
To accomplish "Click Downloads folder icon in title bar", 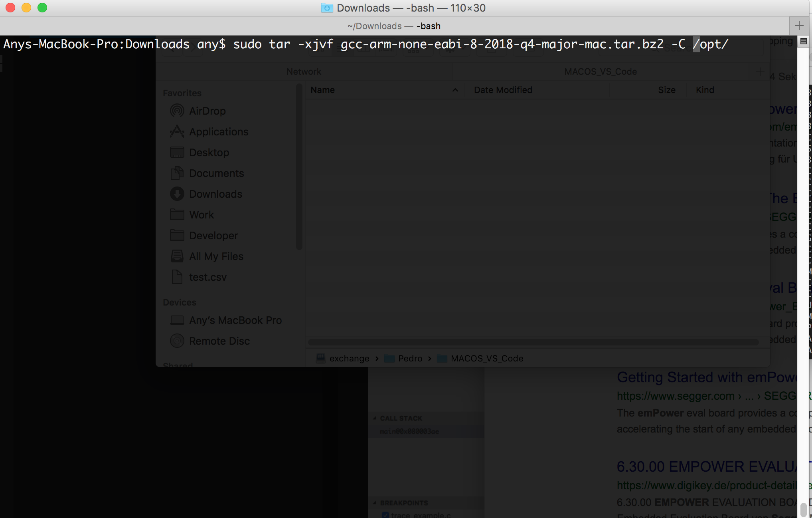I will tap(327, 8).
